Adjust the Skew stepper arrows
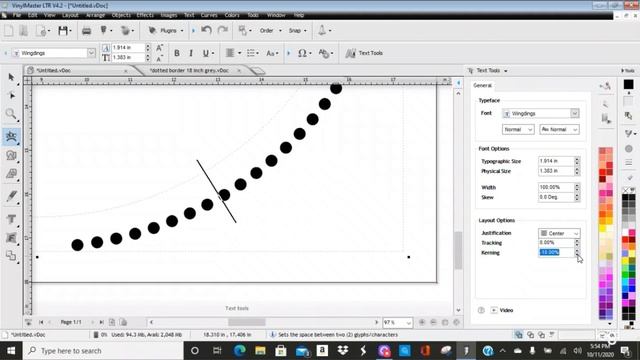This screenshot has width=640, height=360. (577, 197)
